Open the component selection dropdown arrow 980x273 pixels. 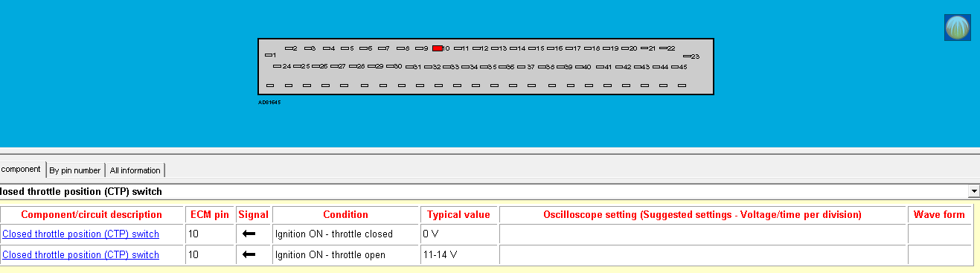click(x=974, y=191)
